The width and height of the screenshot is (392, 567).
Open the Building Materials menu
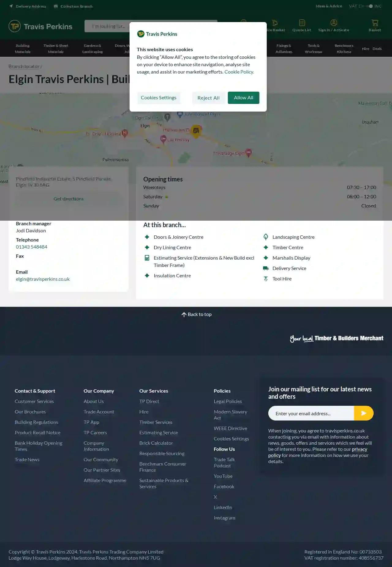[23, 48]
